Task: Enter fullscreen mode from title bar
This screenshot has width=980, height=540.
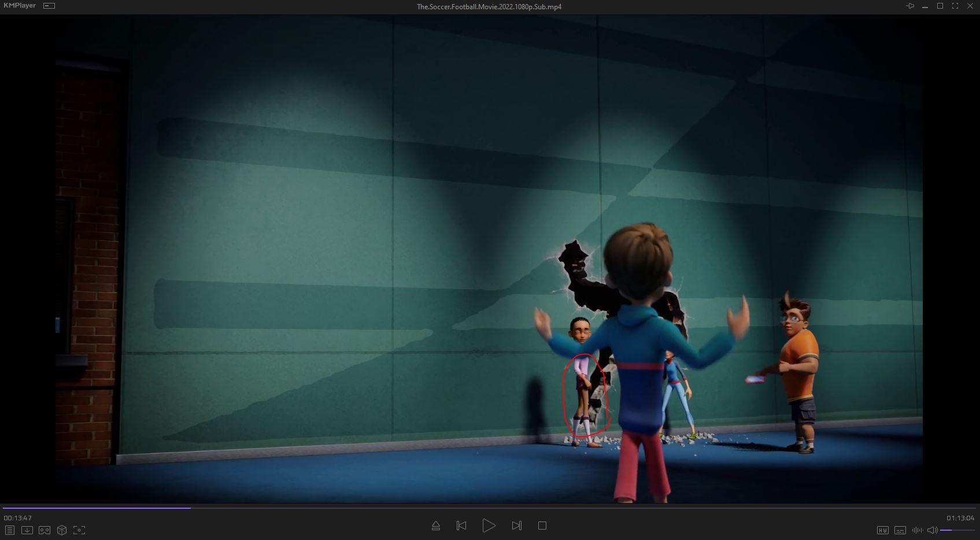Action: pyautogui.click(x=955, y=6)
